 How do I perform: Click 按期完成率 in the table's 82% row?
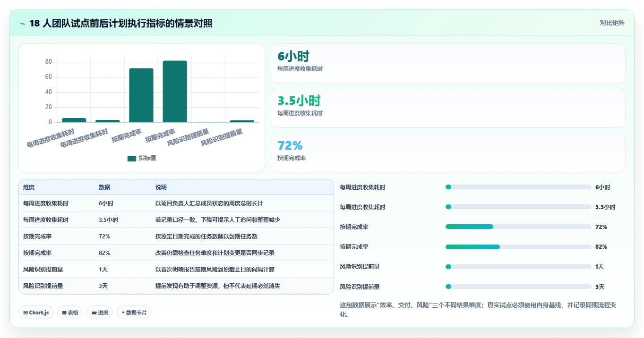click(37, 253)
